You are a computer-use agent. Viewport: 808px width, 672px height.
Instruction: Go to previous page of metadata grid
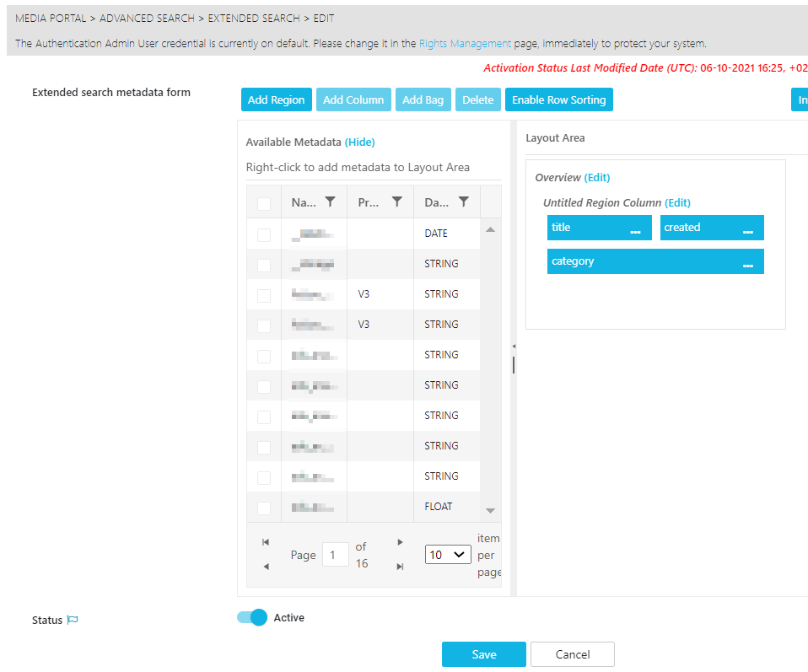click(x=266, y=567)
